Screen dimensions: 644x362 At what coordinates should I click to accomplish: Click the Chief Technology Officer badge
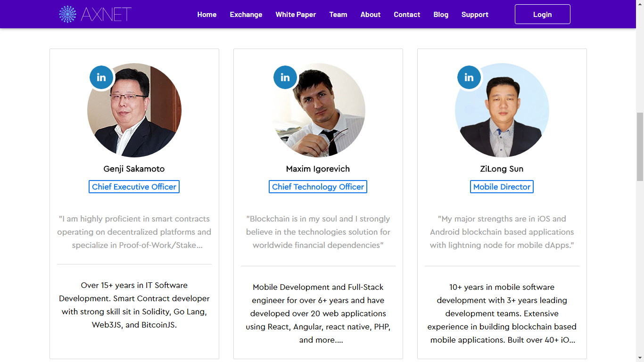(x=318, y=187)
